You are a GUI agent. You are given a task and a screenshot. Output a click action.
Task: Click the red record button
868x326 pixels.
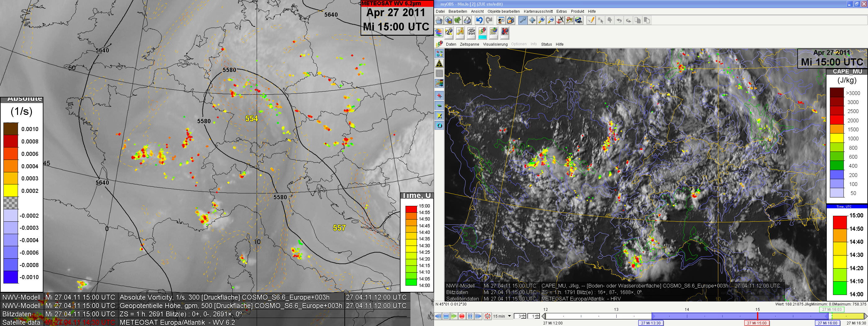(462, 316)
